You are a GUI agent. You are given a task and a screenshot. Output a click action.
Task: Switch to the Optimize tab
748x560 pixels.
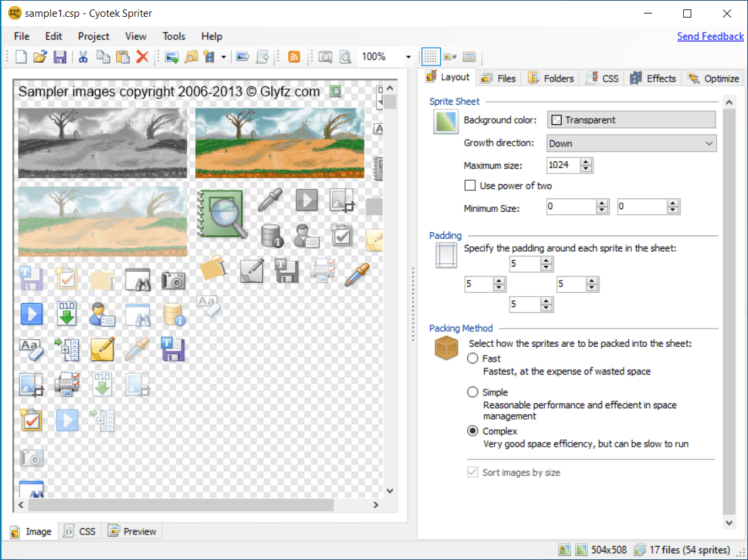click(x=714, y=79)
